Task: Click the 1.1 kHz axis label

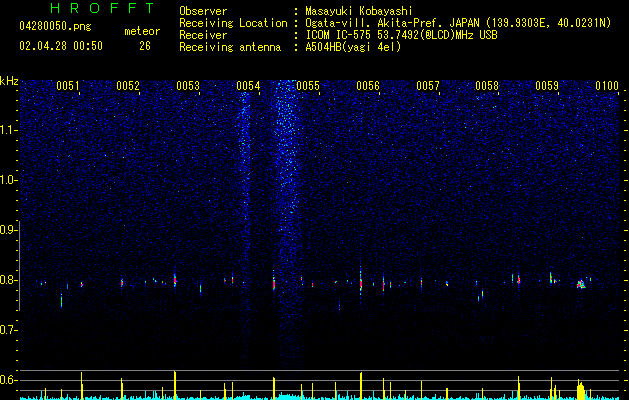Action: (8, 130)
